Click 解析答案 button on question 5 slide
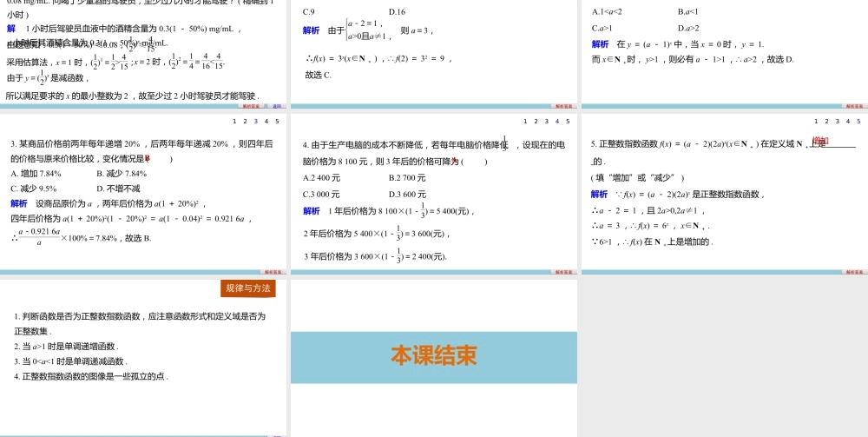 tap(854, 272)
